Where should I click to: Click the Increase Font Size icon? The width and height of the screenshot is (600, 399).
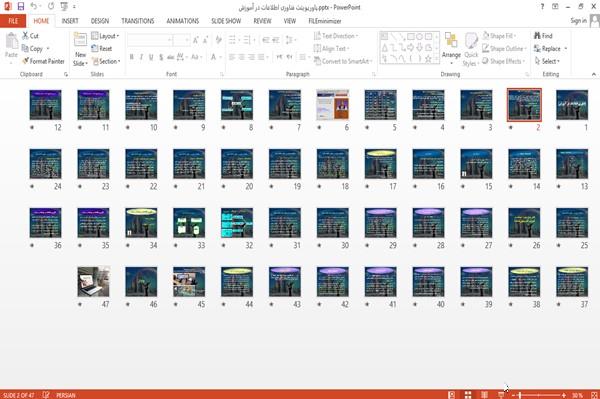tap(196, 40)
